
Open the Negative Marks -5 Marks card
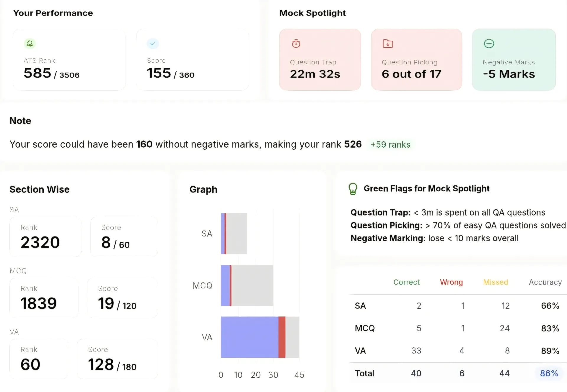[x=514, y=60]
